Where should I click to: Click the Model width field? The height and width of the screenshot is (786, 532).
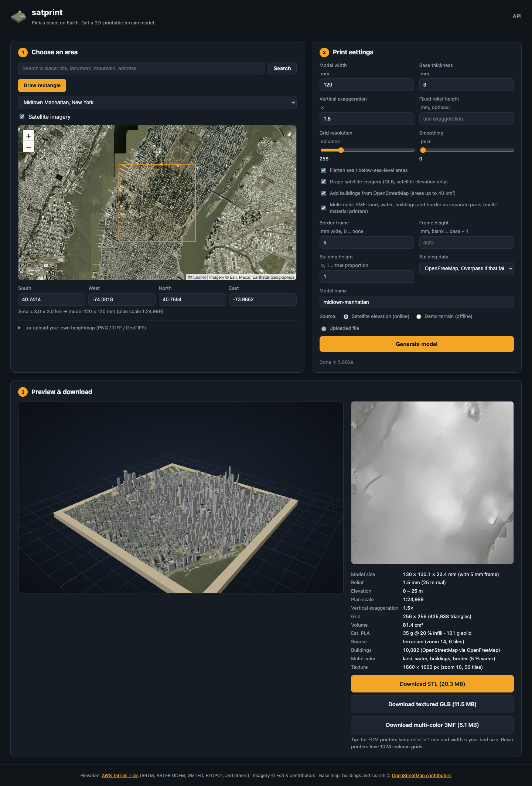pyautogui.click(x=366, y=85)
